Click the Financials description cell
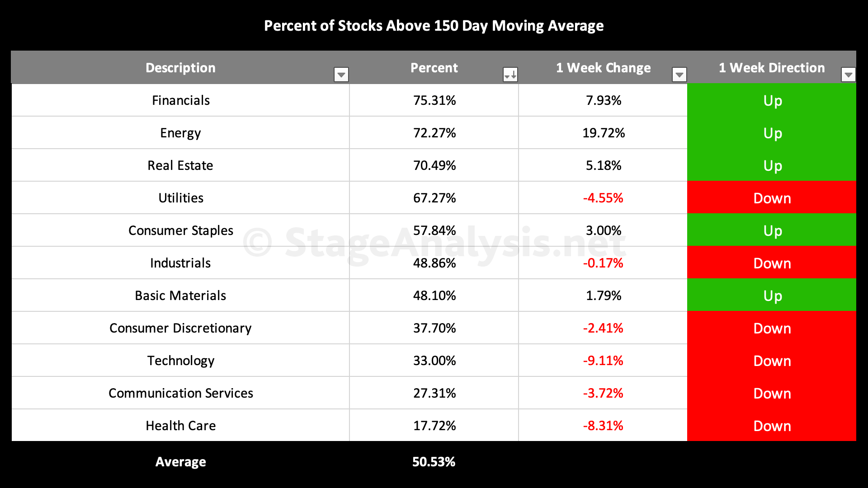 (x=180, y=100)
